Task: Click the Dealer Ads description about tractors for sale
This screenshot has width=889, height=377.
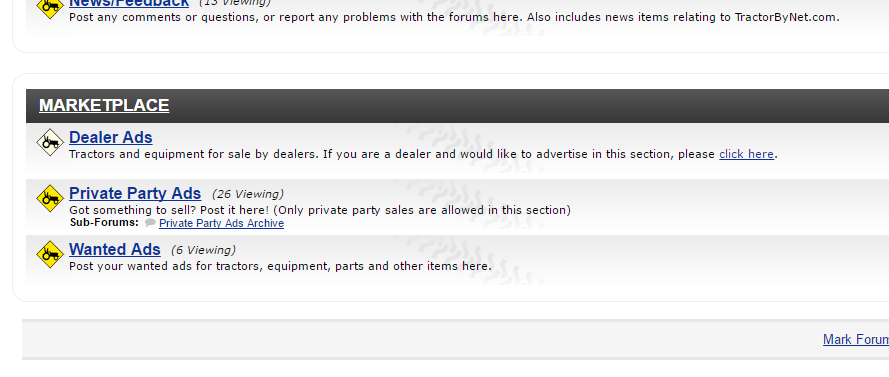Action: tap(392, 154)
